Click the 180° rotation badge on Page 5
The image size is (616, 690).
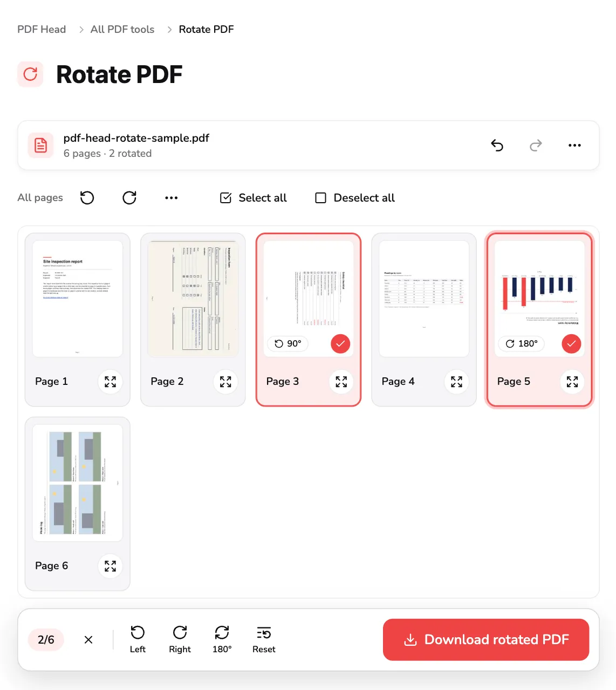(522, 343)
